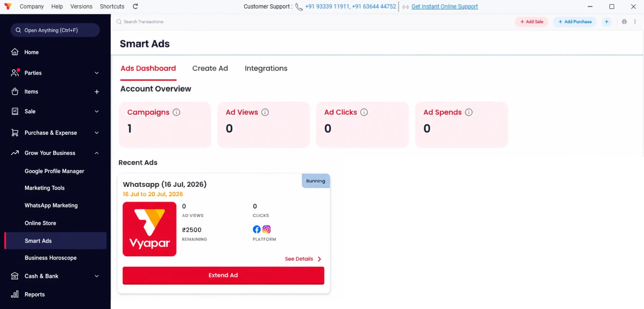Click the '₹2500' remaining amount

192,230
